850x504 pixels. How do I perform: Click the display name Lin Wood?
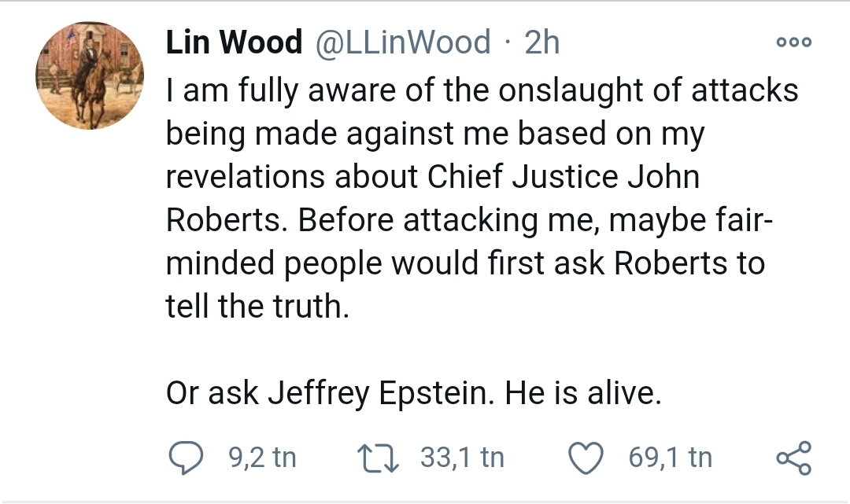point(234,42)
